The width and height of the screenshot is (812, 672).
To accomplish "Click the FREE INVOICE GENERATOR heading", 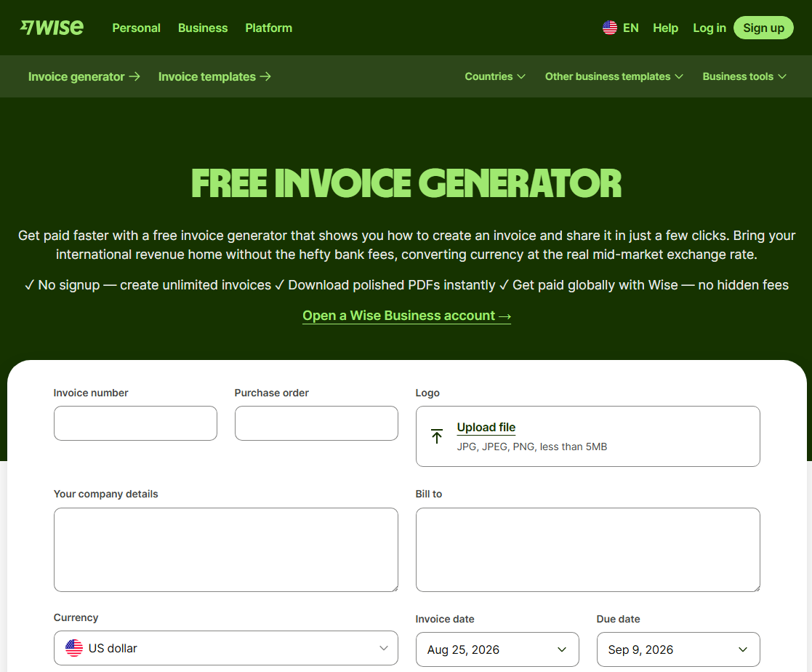I will (x=406, y=183).
